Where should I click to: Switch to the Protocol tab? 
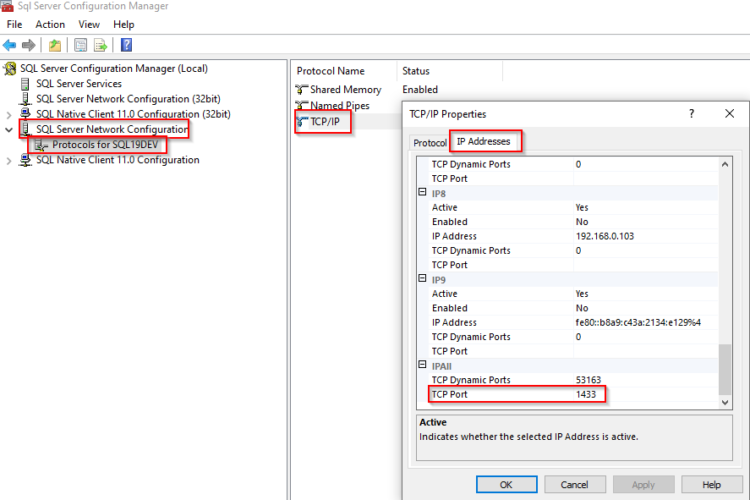430,143
